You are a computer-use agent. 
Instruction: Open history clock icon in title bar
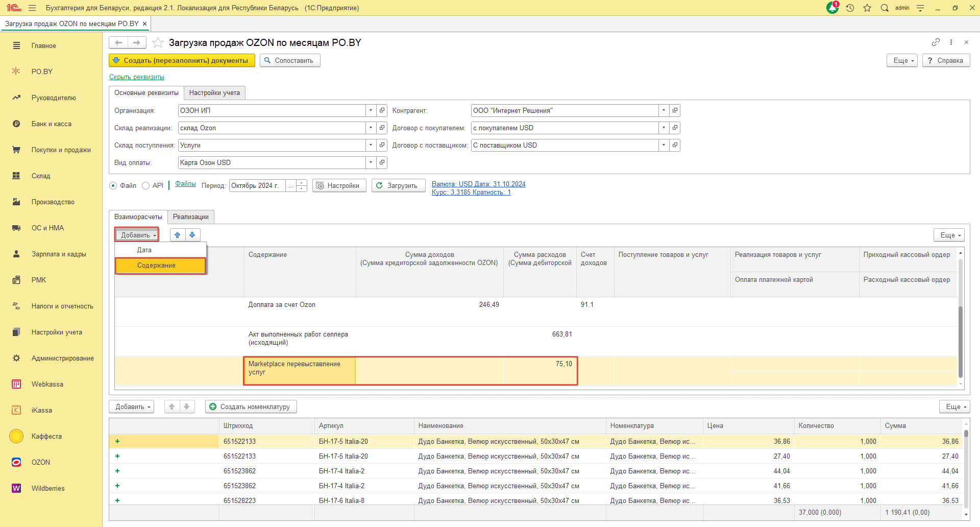(850, 8)
